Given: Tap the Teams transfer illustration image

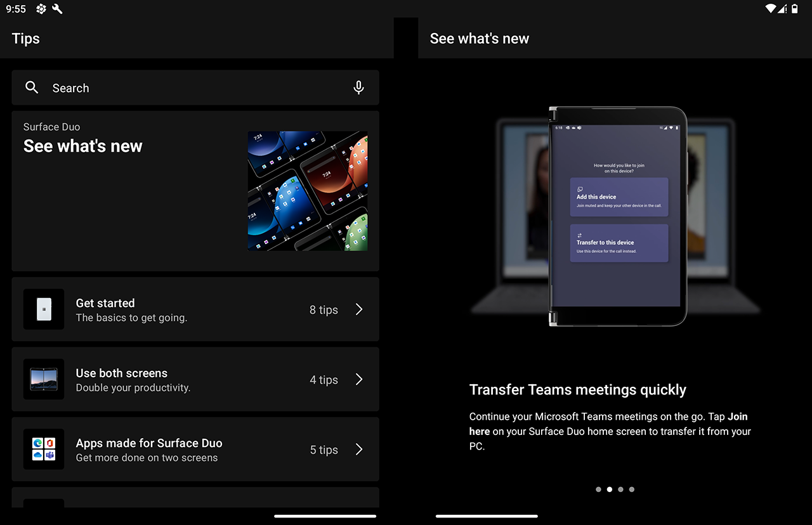Looking at the screenshot, I should click(x=615, y=216).
